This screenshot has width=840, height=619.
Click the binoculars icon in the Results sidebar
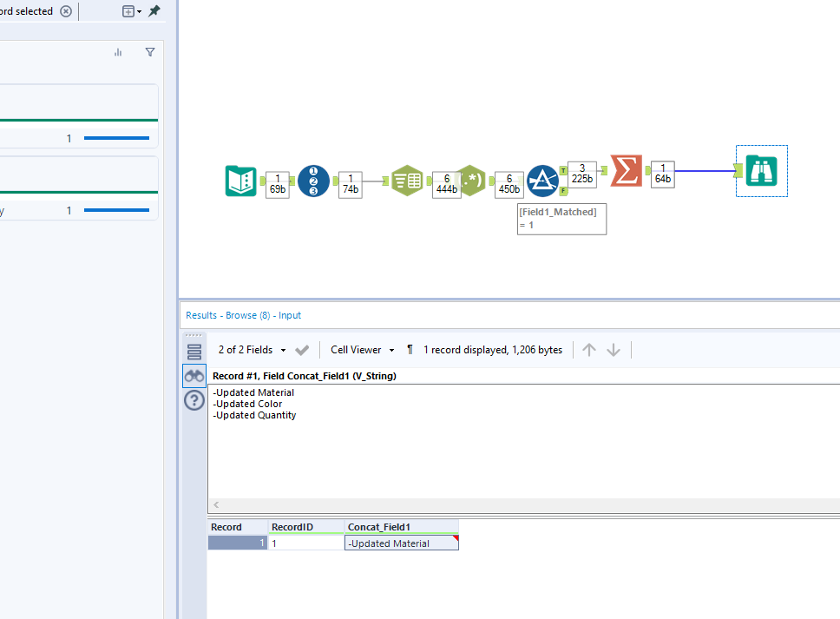(x=194, y=375)
